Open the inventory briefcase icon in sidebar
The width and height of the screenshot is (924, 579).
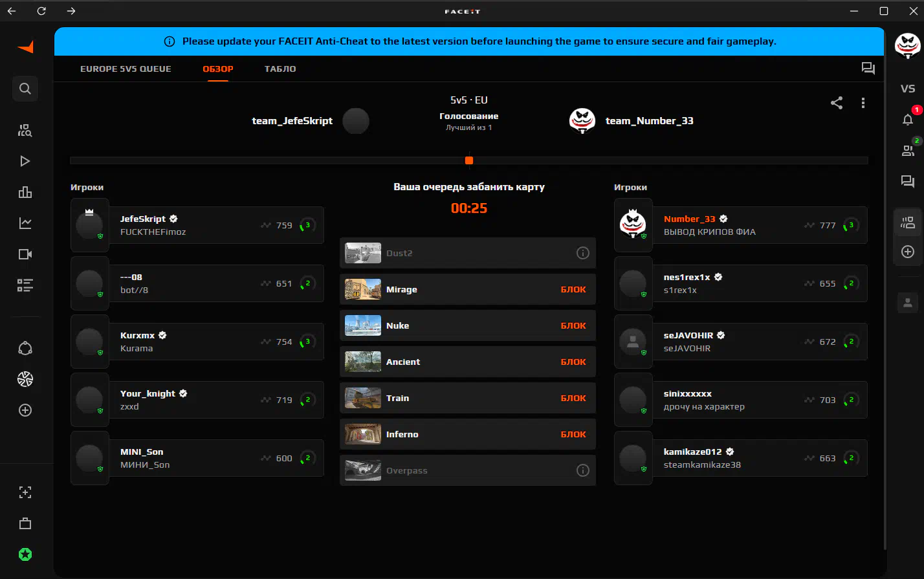pyautogui.click(x=25, y=523)
